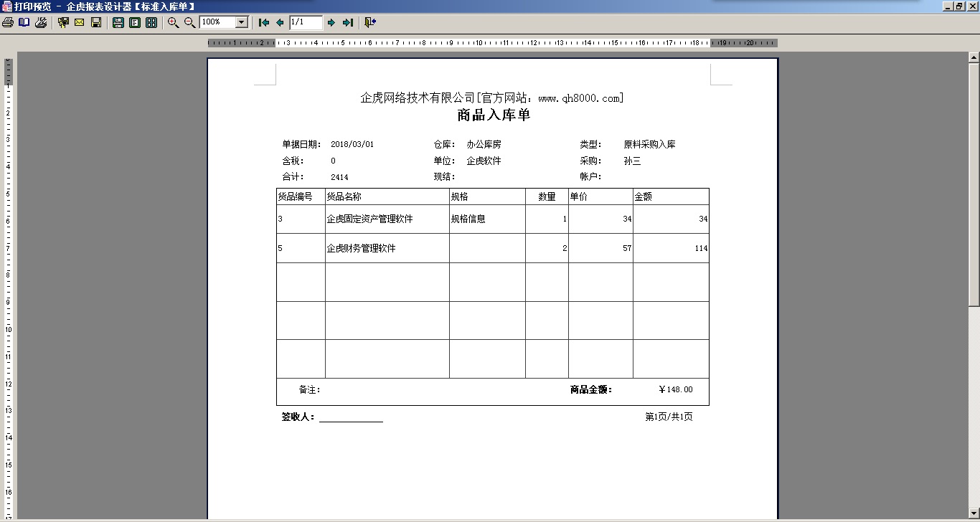Click label 含税：

point(293,161)
